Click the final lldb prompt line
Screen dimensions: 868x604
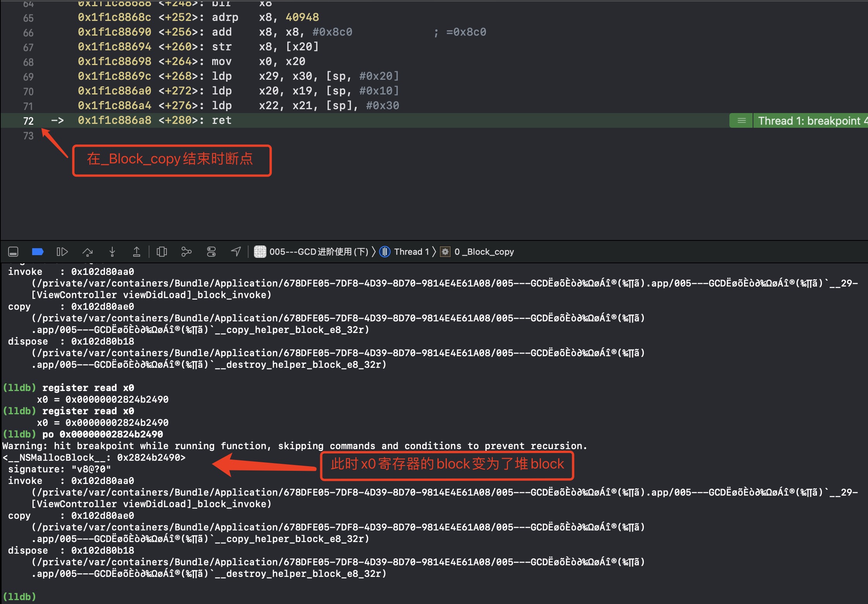19,597
